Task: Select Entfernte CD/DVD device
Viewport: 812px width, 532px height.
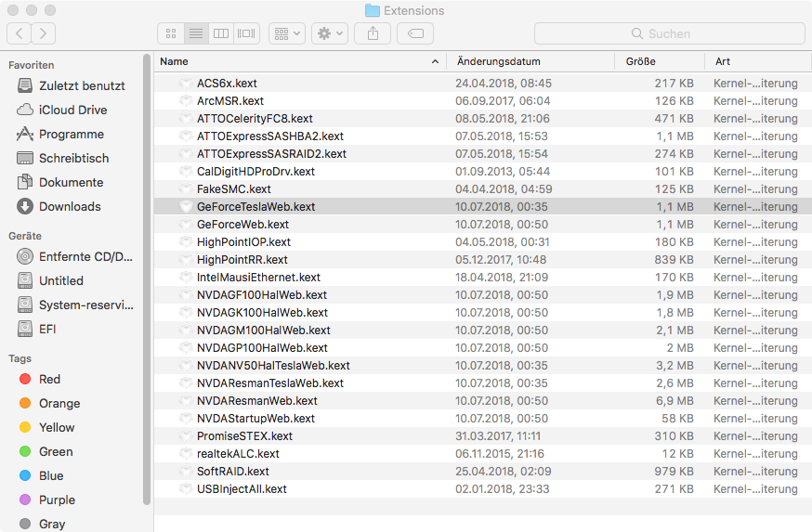Action: click(75, 256)
